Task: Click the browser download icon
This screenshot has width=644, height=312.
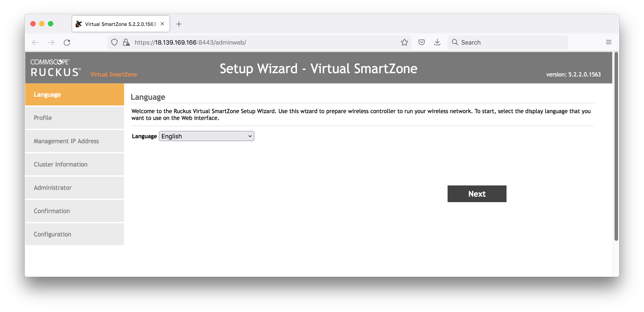Action: click(x=437, y=42)
